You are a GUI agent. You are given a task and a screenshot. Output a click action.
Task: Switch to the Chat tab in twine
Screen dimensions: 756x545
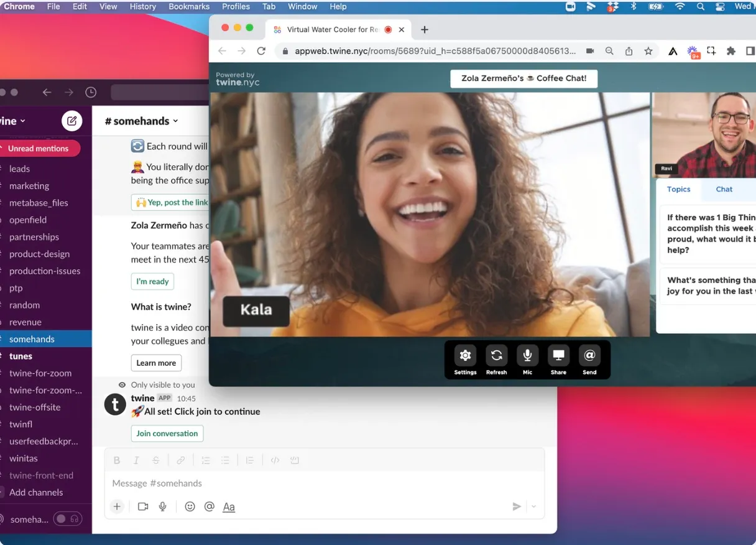(x=724, y=189)
